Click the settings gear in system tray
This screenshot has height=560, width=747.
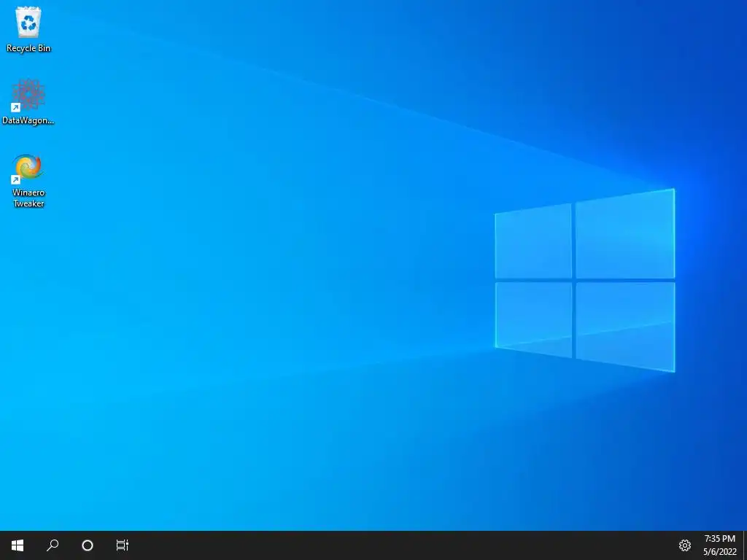(684, 545)
